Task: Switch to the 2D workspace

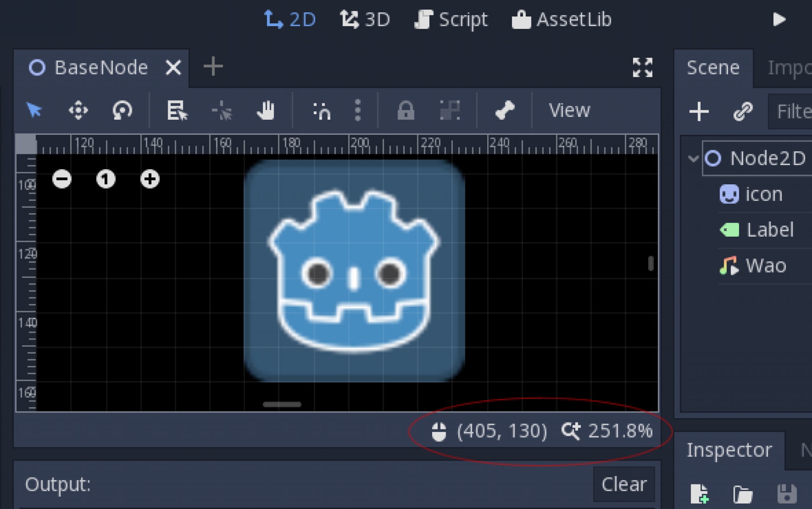Action: pyautogui.click(x=290, y=19)
